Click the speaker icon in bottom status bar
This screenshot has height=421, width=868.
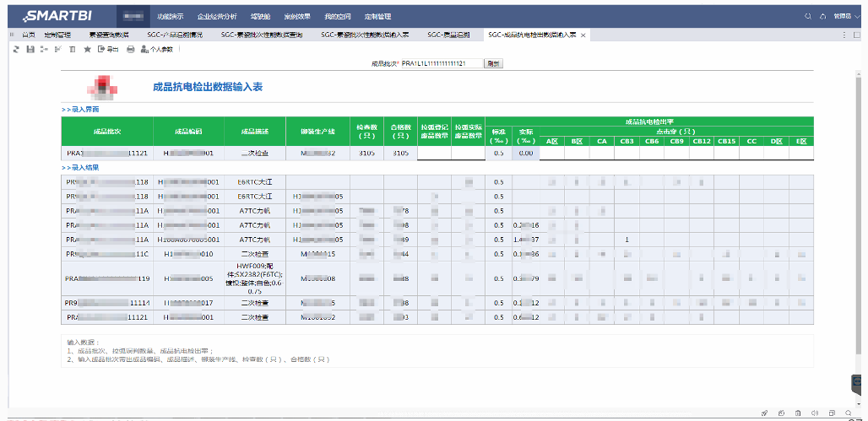[x=814, y=413]
